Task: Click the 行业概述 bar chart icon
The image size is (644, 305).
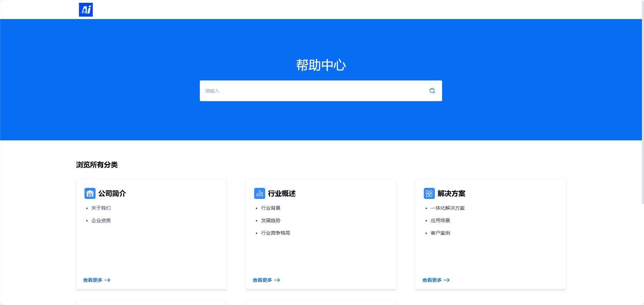Action: coord(260,193)
